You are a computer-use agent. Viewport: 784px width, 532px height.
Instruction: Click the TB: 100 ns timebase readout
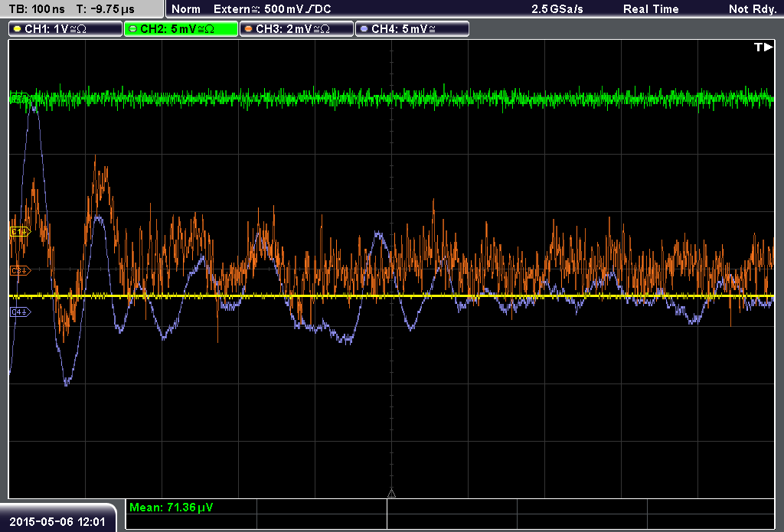pyautogui.click(x=37, y=9)
